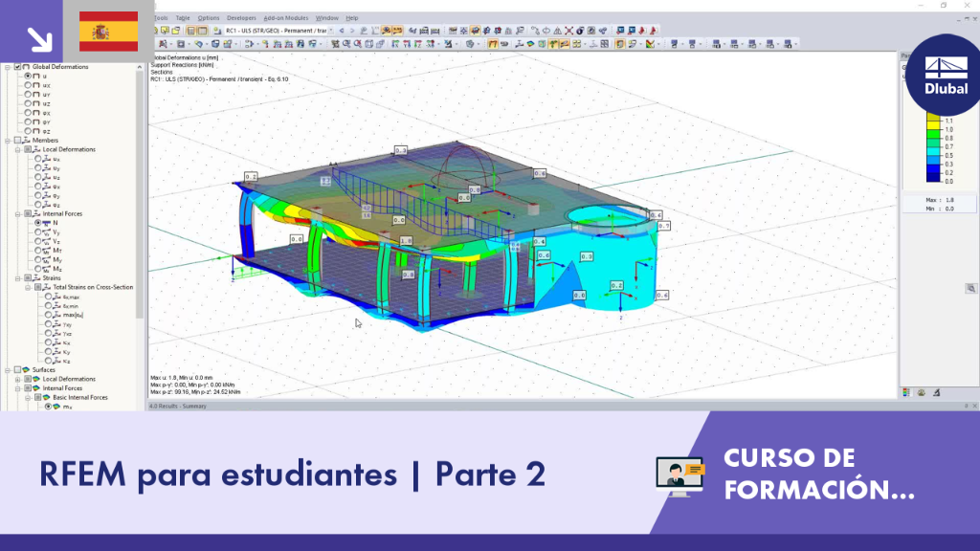The width and height of the screenshot is (980, 551).
Task: Collapse the Strains tree branch
Action: (x=18, y=278)
